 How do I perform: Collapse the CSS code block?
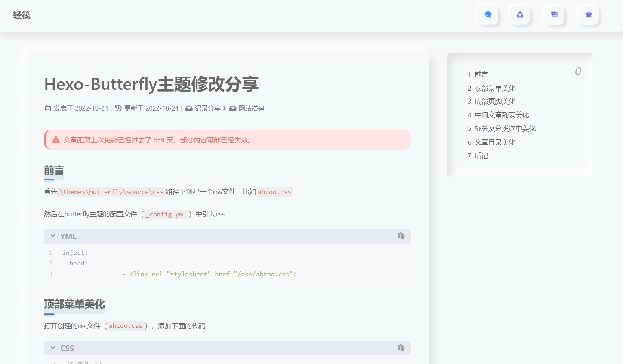(53, 348)
